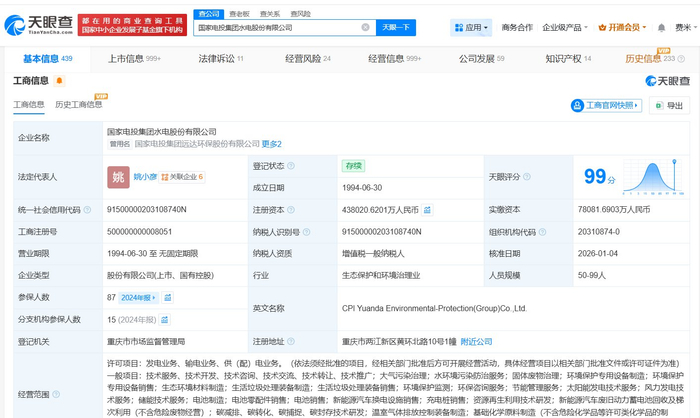Switch to the 法律诉讼 tab
700x418 pixels.
(215, 59)
